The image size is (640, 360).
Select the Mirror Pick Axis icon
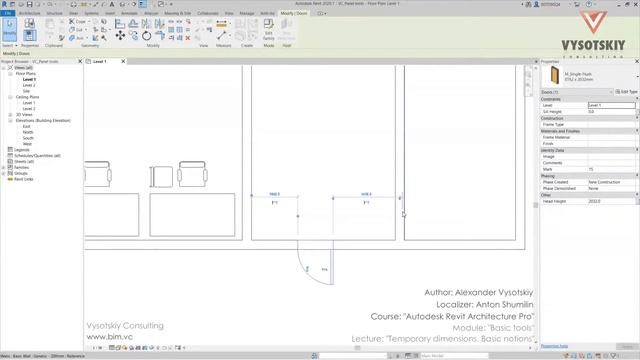click(x=147, y=24)
